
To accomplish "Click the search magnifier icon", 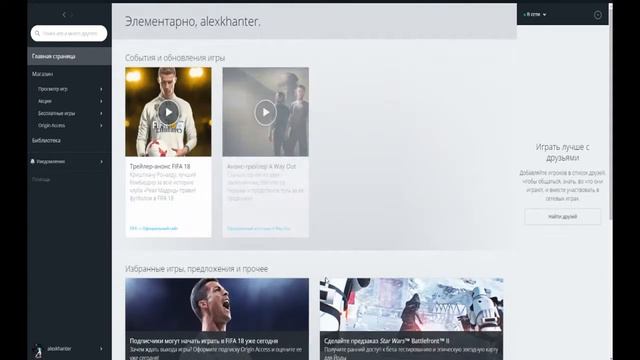I will click(37, 33).
